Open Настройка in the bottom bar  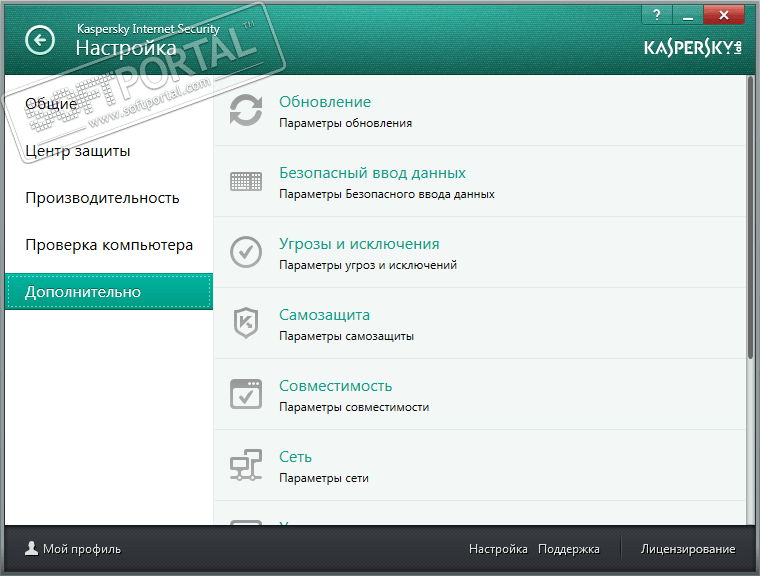[x=498, y=549]
